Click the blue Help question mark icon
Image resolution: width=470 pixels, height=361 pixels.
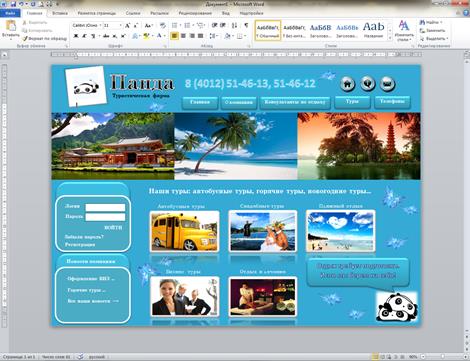[466, 13]
